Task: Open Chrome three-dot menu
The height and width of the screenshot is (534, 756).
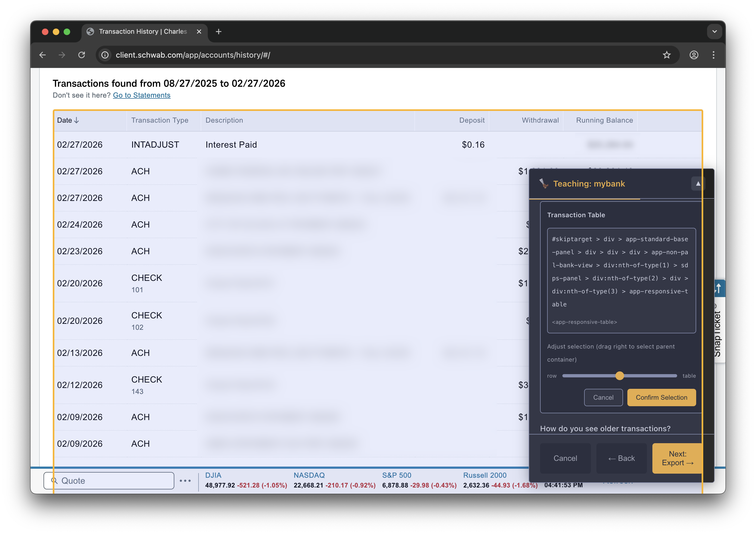Action: [713, 55]
